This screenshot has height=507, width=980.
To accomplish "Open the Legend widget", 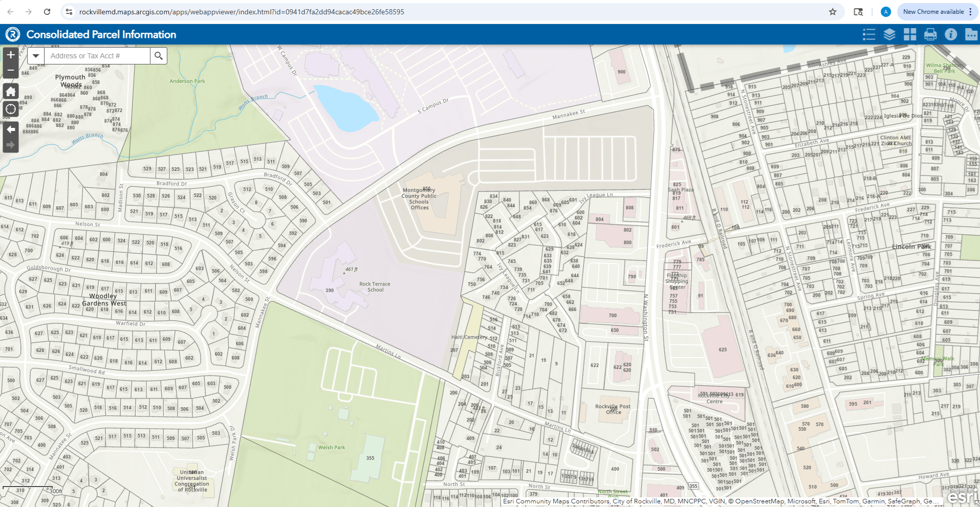I will click(x=868, y=34).
